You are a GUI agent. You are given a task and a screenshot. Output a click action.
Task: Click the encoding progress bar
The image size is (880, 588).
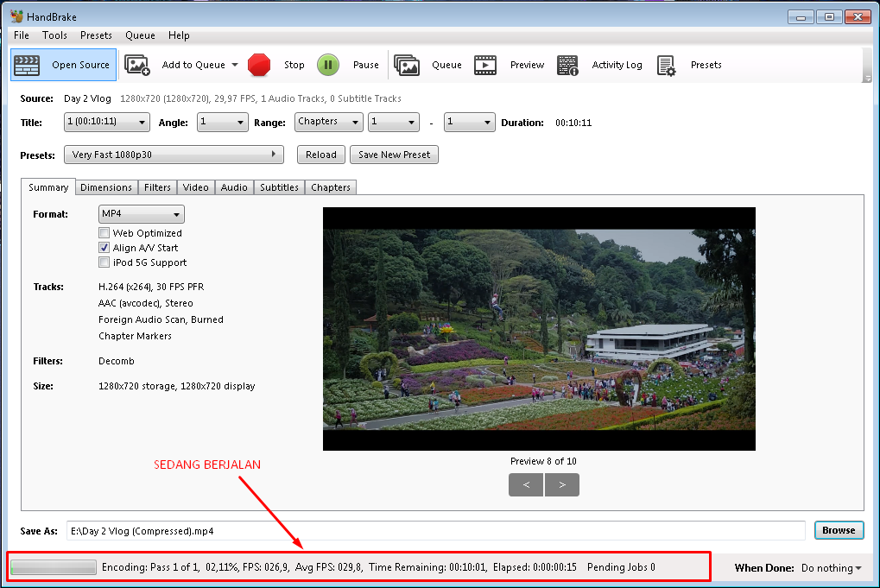coord(54,567)
